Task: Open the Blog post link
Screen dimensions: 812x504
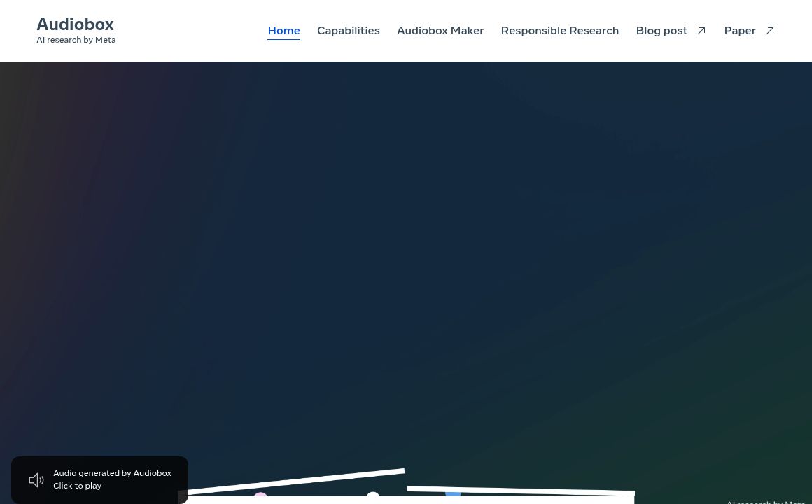Action: click(x=661, y=31)
